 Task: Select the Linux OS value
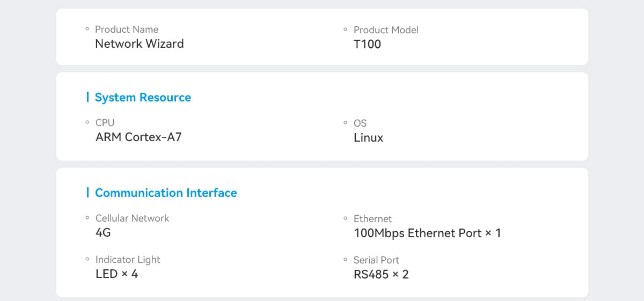pyautogui.click(x=368, y=138)
